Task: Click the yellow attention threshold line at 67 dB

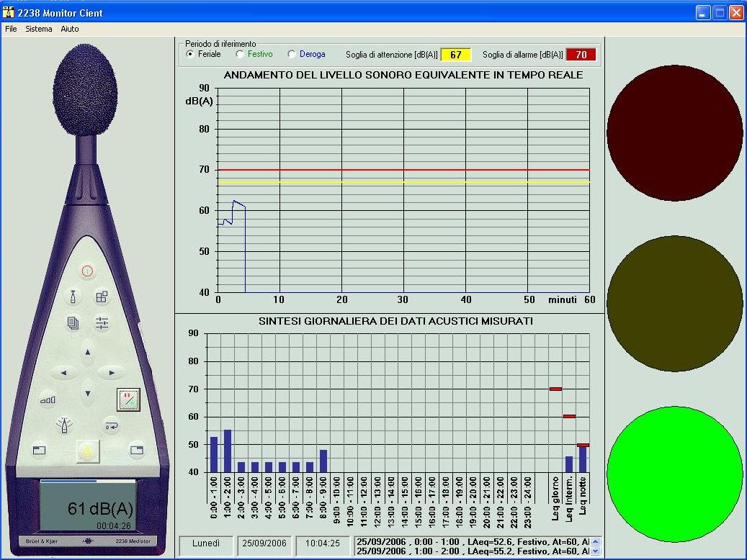Action: click(403, 182)
